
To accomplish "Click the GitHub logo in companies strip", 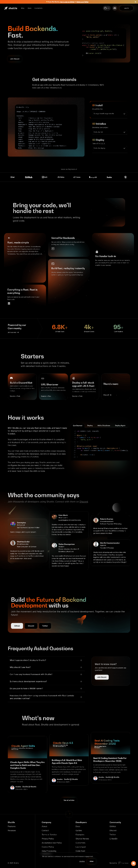I will point(28,177).
